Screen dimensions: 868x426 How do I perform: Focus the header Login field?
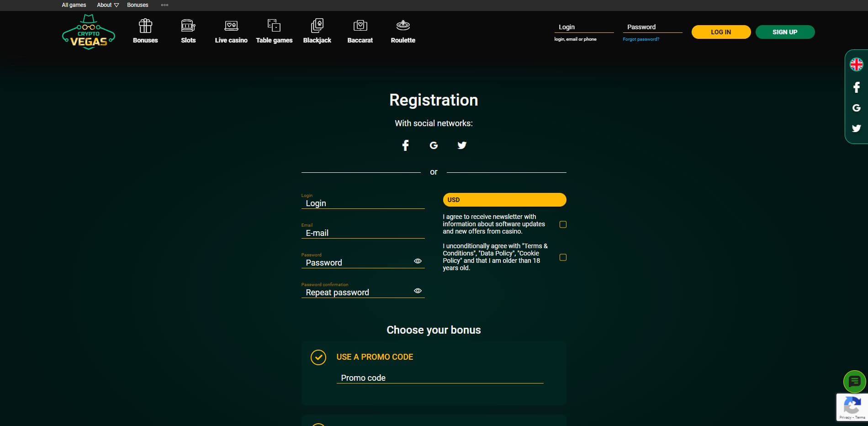point(584,27)
